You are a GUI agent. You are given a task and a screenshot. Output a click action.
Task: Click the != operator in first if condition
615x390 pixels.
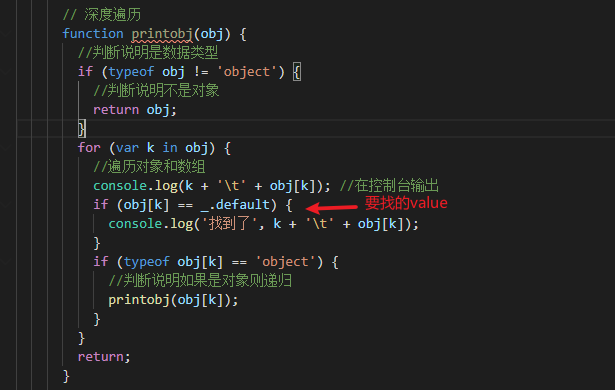coord(201,72)
